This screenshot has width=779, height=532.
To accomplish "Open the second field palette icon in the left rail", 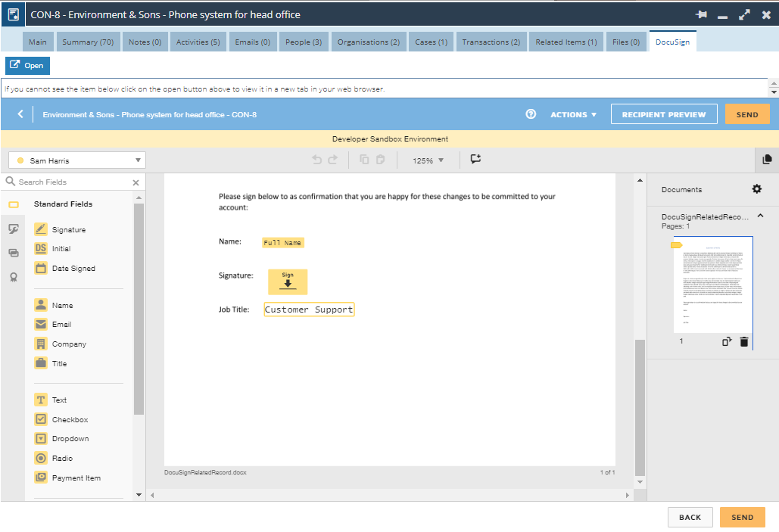I will coord(14,229).
